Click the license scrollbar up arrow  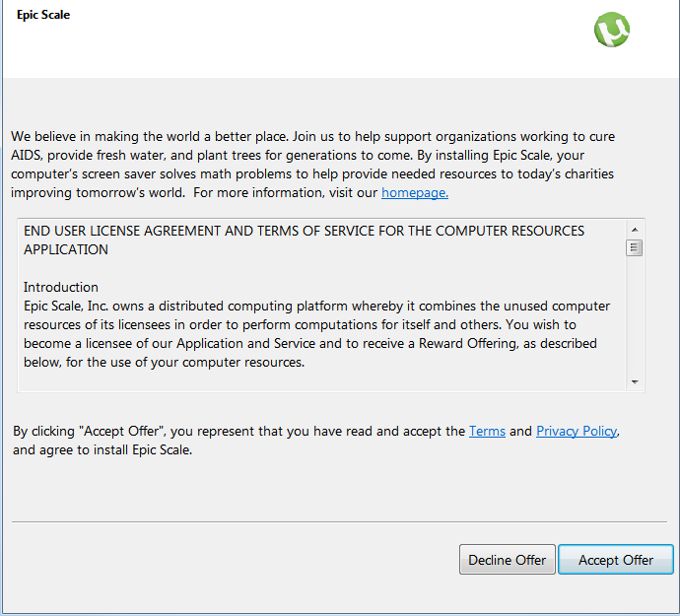635,230
